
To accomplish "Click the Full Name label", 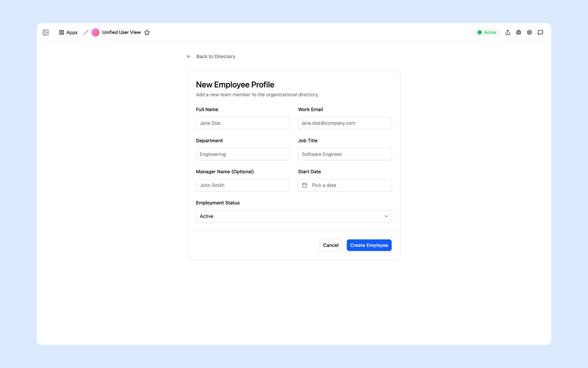I will [207, 109].
